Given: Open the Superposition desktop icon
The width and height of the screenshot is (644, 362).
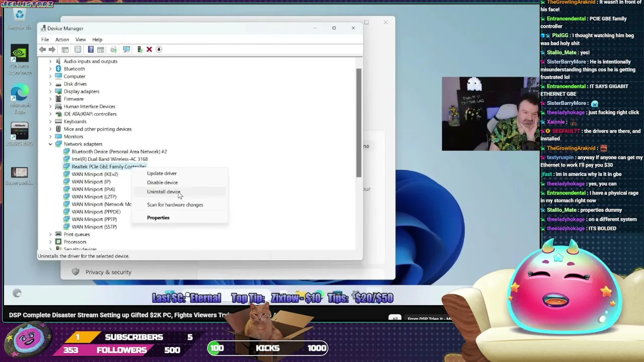Looking at the screenshot, I should pos(20,175).
